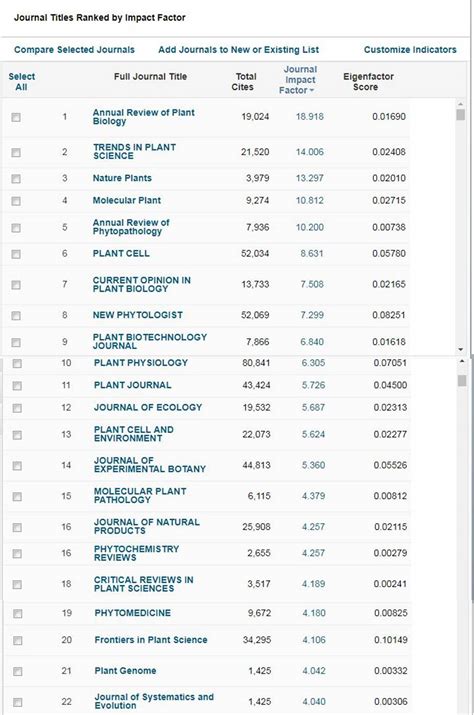Tick the PLANT JOURNAL checkbox
The height and width of the screenshot is (715, 474).
17,386
